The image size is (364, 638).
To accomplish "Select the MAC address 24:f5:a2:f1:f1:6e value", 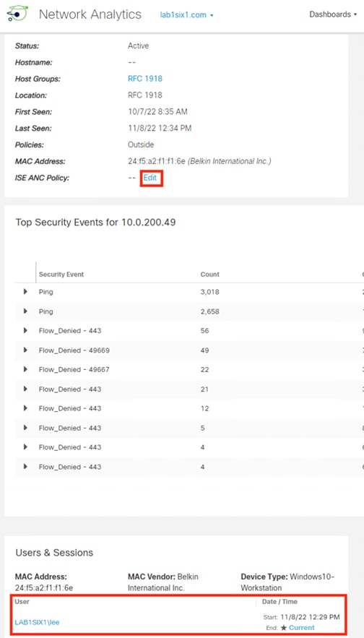I will 157,161.
